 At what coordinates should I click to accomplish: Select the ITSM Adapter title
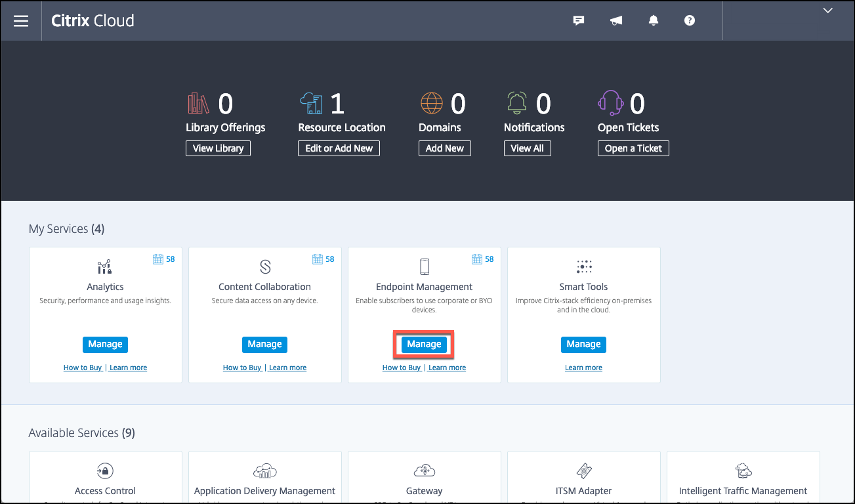pos(584,491)
